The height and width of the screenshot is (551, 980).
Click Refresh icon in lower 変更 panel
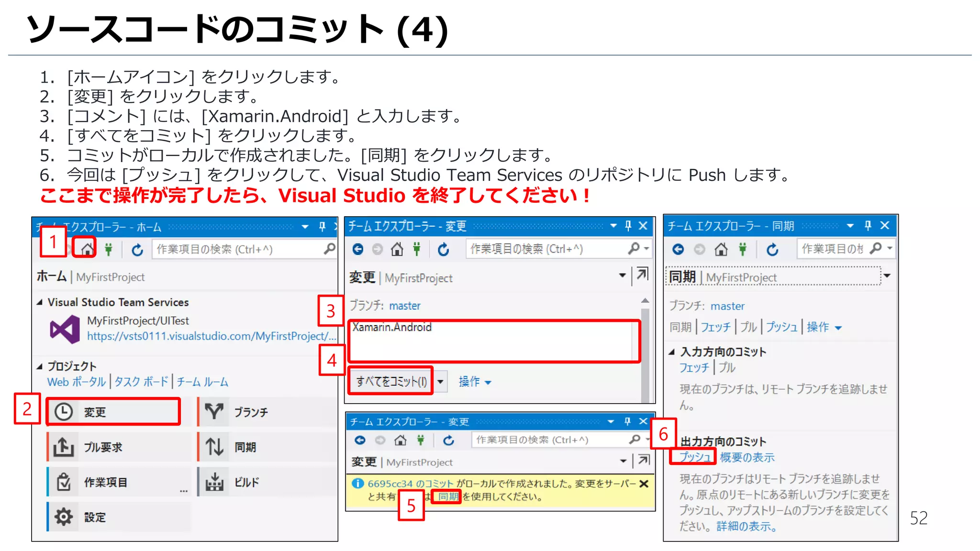(448, 440)
